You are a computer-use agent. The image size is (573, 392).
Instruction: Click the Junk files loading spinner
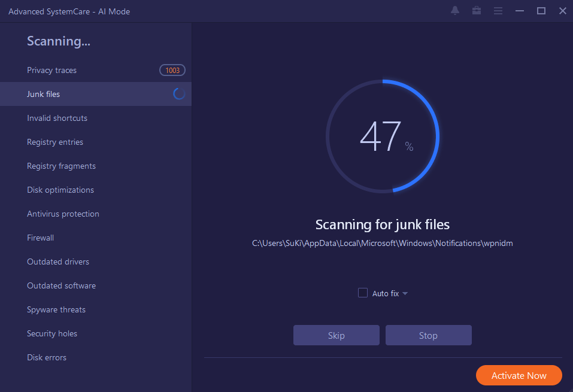(x=179, y=94)
